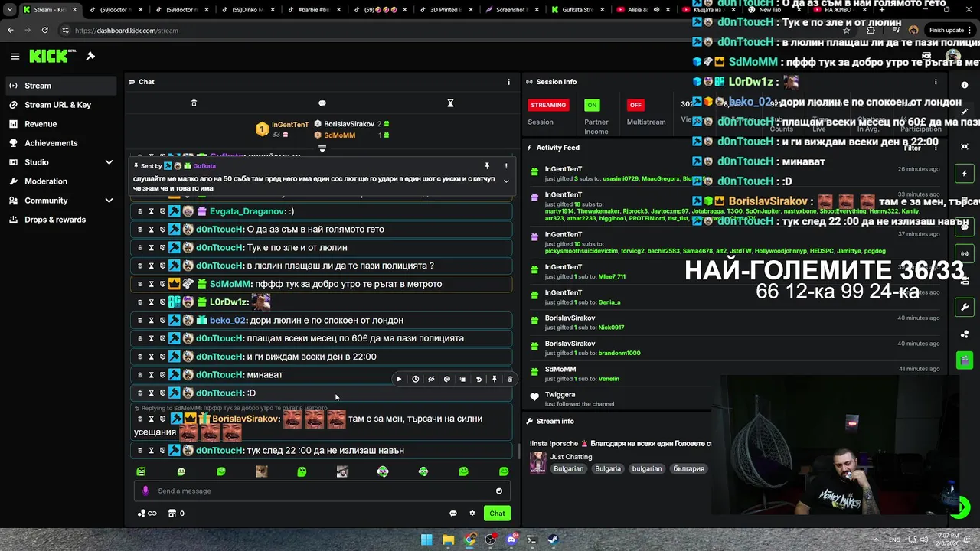980x551 pixels.
Task: Click the bright green square button in right sidebar
Action: pyautogui.click(x=965, y=360)
